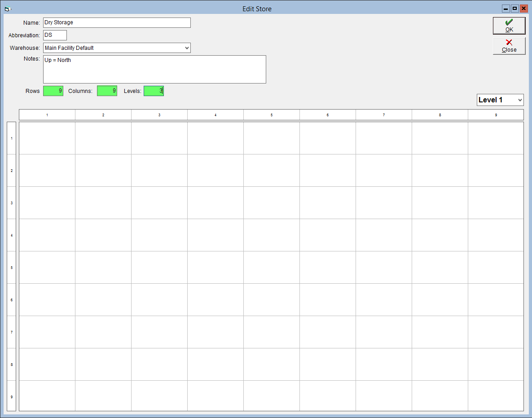532x418 pixels.
Task: Select row header 4
Action: coord(12,235)
